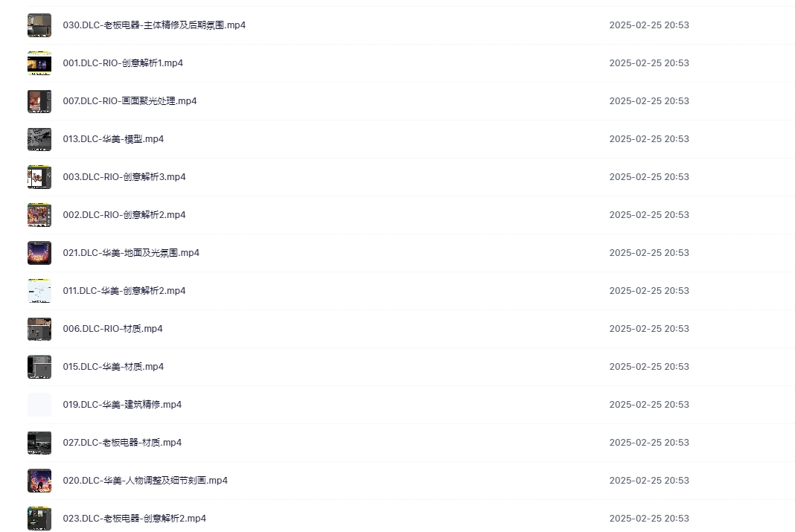Click thumbnail for 006.DLC-RIO-材质.mp4
This screenshot has height=532, width=795.
[x=39, y=329]
